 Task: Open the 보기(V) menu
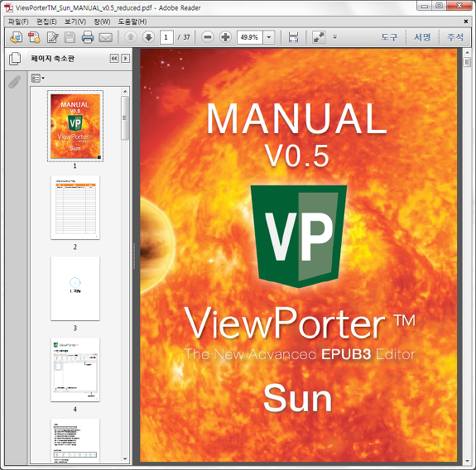(75, 22)
